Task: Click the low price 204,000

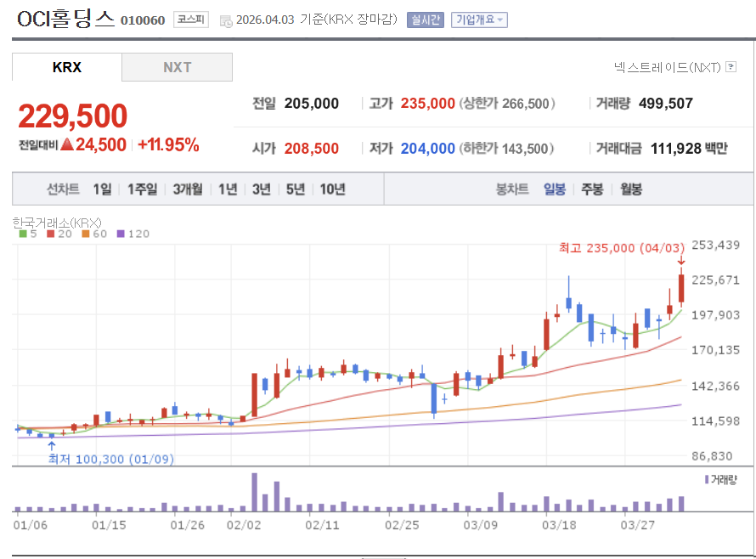Action: pos(427,149)
